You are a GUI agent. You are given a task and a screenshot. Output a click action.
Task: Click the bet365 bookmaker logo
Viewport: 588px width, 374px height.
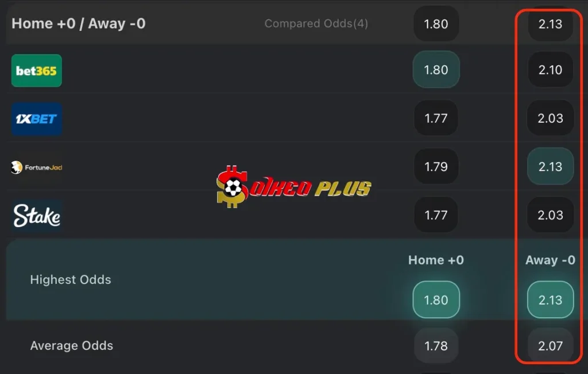[x=37, y=71]
